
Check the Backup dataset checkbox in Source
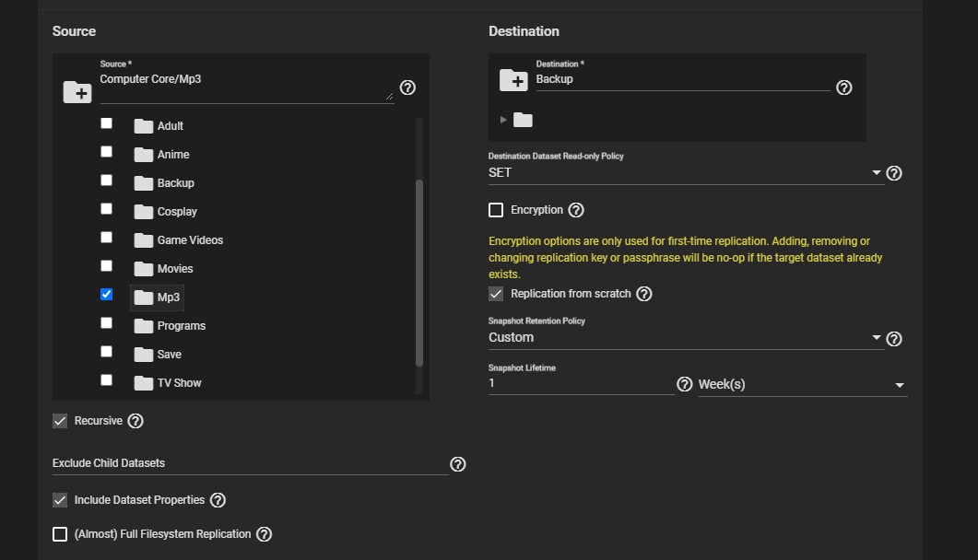pos(107,181)
